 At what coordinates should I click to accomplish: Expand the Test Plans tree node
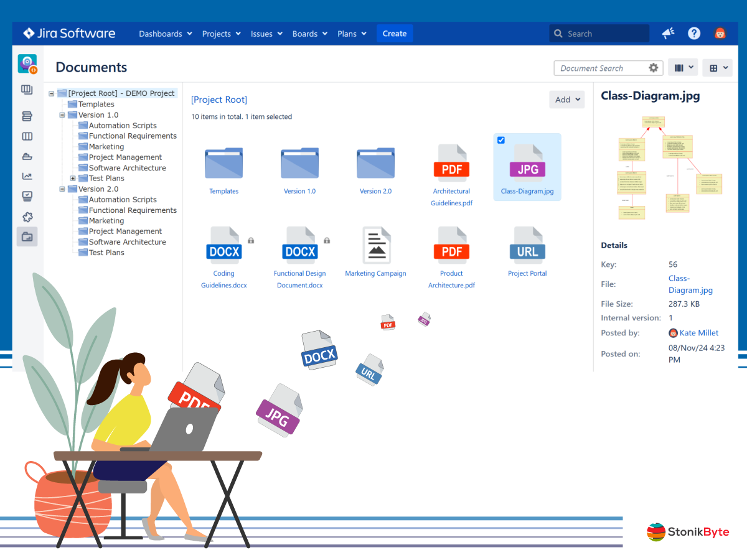[x=73, y=178]
